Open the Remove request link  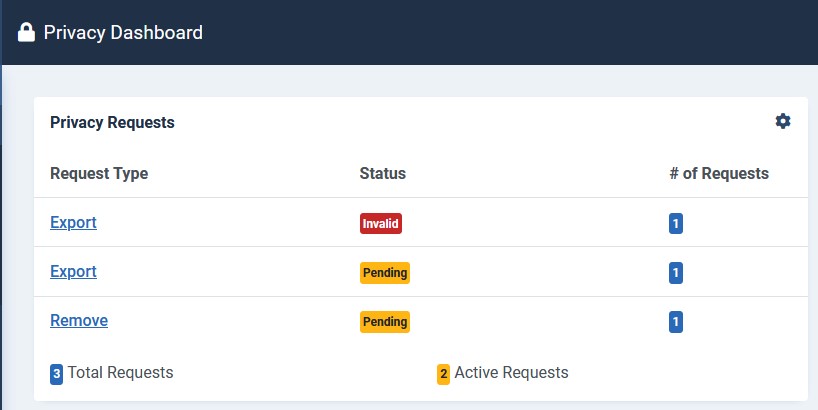coord(79,321)
